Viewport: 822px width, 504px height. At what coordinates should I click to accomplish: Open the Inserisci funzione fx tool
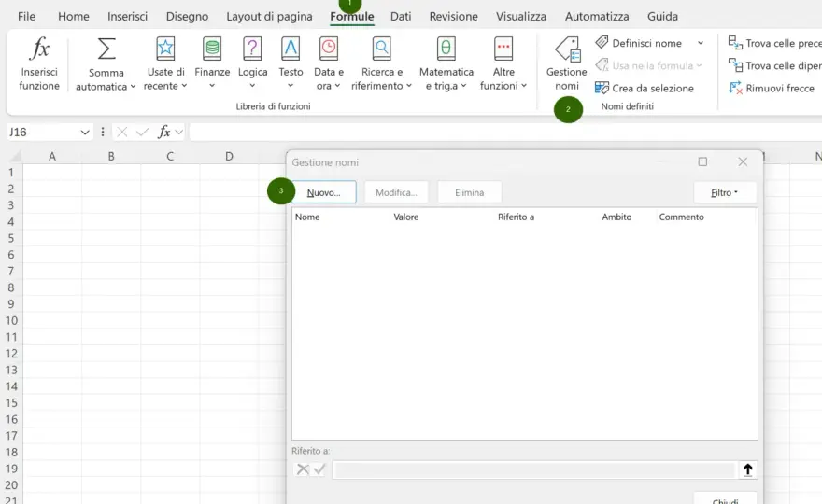point(39,63)
